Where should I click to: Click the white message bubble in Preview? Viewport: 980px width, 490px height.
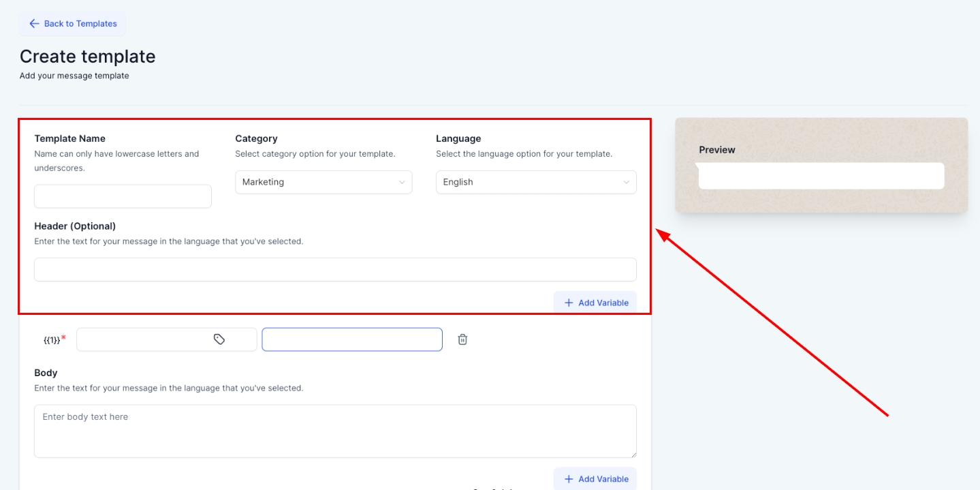tap(821, 177)
